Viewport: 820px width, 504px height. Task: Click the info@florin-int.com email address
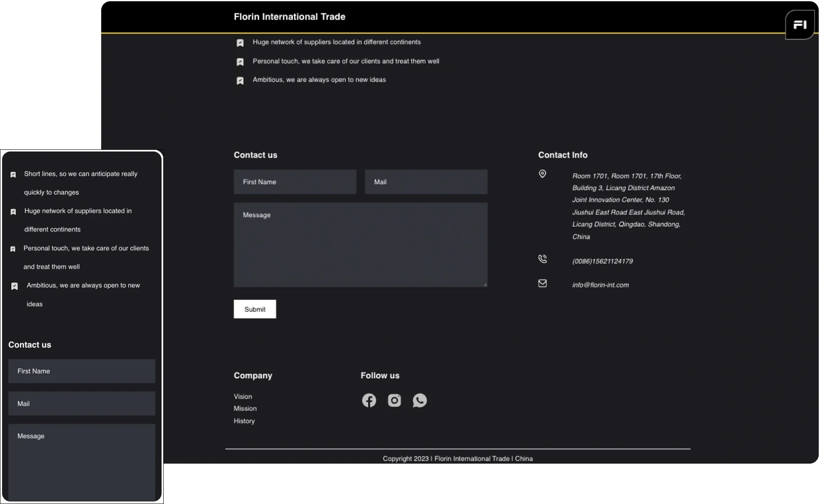[601, 285]
